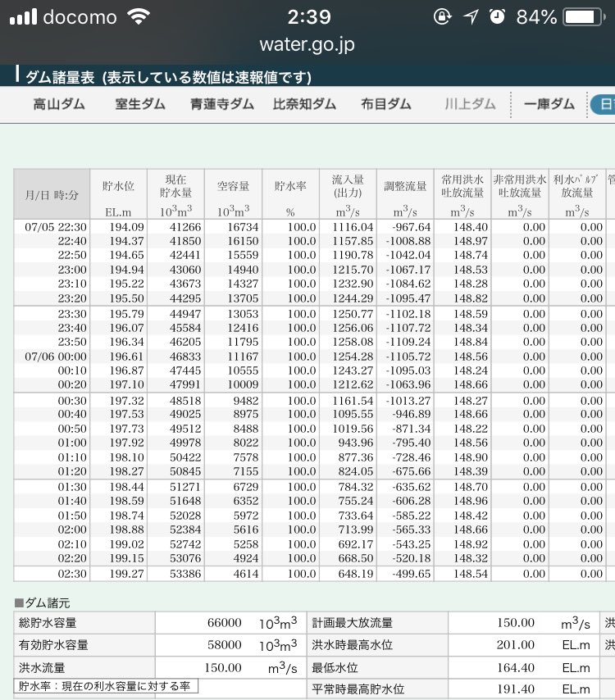Click the 空容量 column header
The width and height of the screenshot is (615, 700).
click(x=233, y=194)
